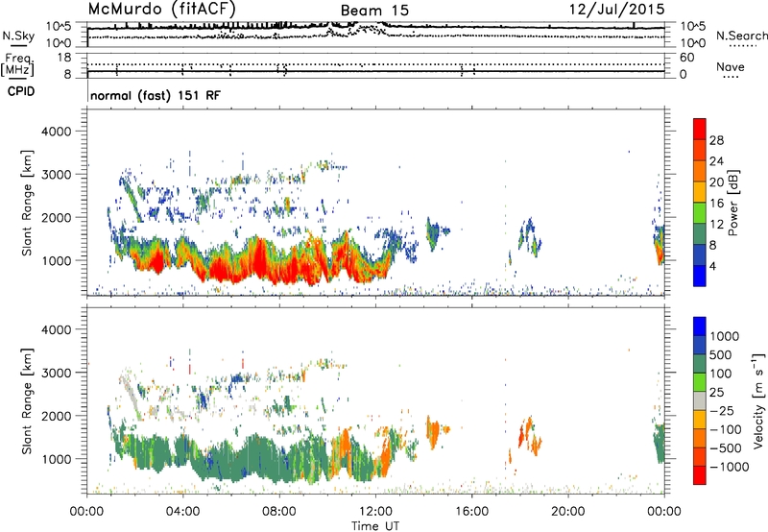Click the "500" velocity colorbar tick
The width and height of the screenshot is (768, 532).
click(721, 355)
